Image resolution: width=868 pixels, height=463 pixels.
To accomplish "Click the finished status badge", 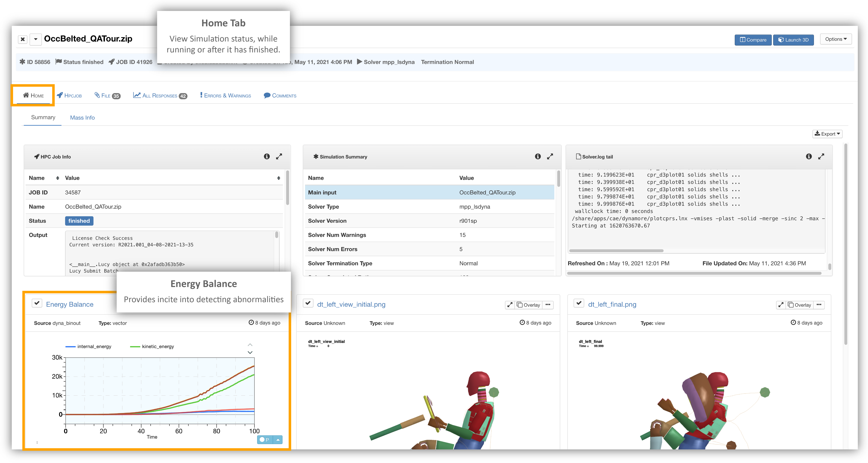I will (x=79, y=221).
